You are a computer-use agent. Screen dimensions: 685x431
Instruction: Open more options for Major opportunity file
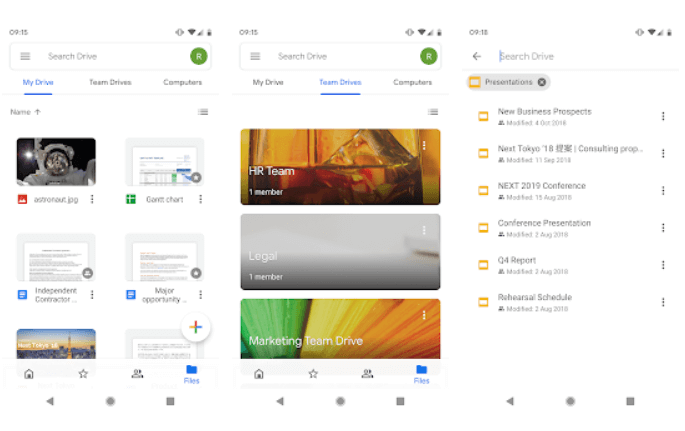(201, 295)
